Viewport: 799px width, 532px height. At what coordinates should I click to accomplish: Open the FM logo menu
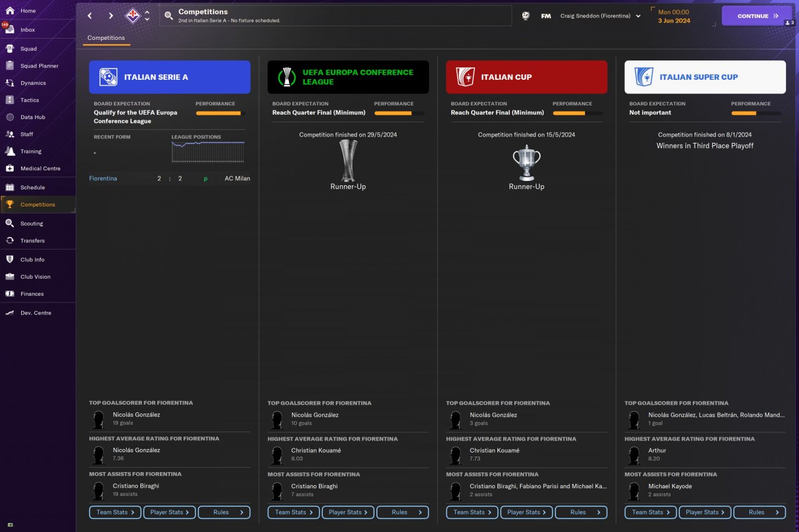(x=546, y=16)
